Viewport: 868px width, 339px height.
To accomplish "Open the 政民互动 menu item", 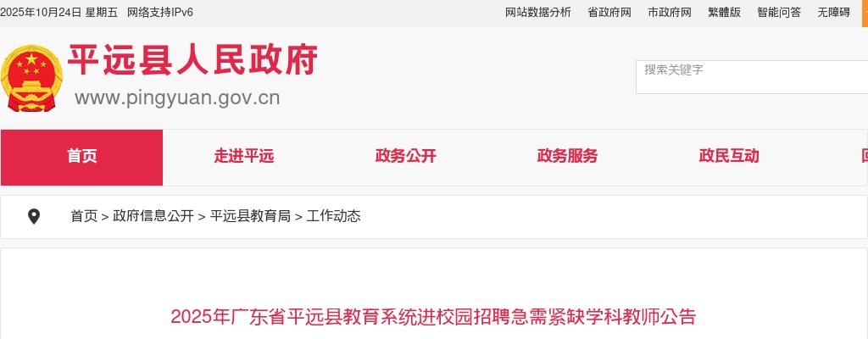I will pyautogui.click(x=729, y=156).
